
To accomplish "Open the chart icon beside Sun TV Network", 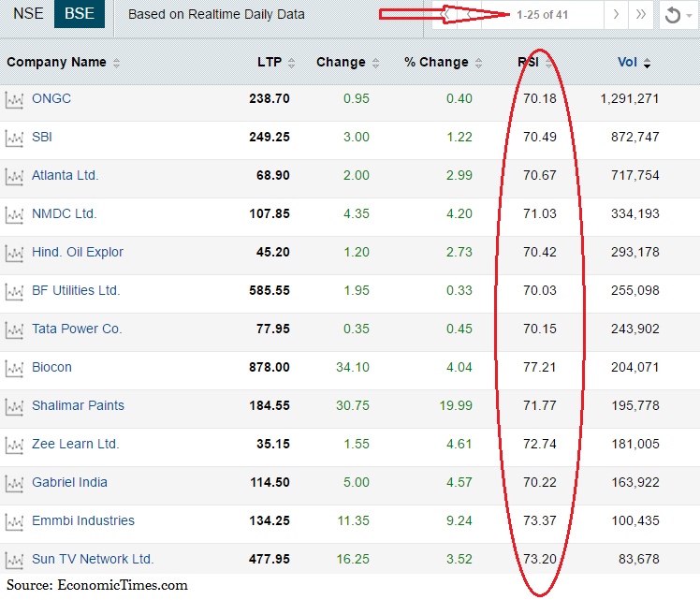I will click(x=14, y=561).
